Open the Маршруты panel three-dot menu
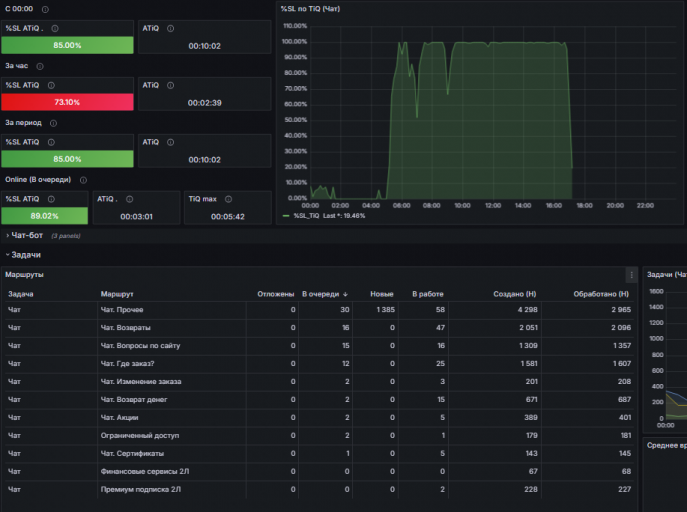 [x=631, y=275]
